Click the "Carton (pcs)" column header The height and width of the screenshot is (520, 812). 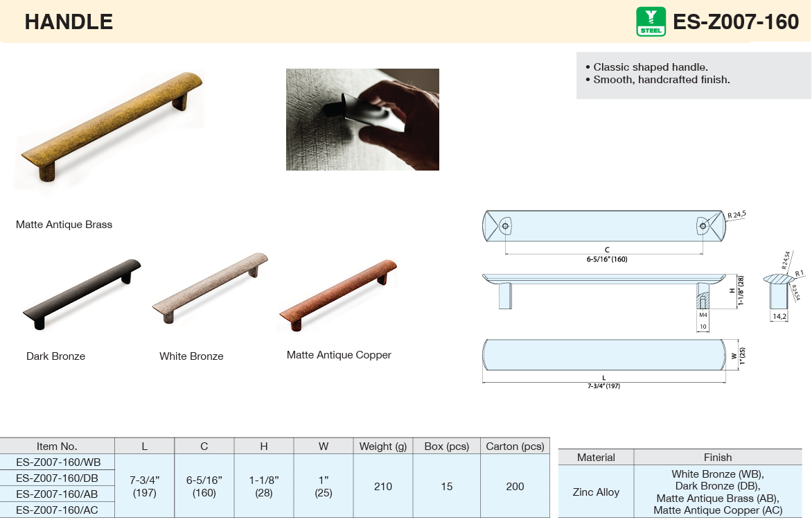point(515,446)
